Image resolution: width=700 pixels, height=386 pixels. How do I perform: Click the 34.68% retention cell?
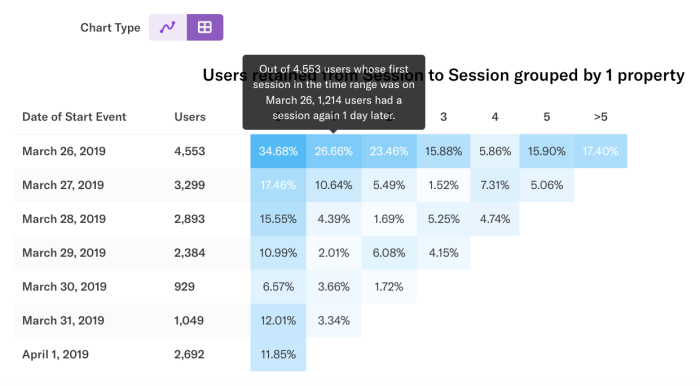pos(278,151)
